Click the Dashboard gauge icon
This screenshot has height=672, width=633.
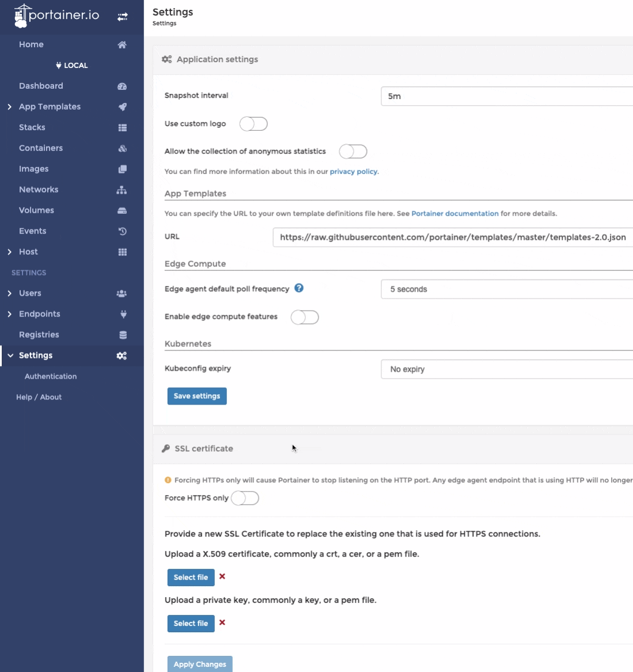click(122, 86)
